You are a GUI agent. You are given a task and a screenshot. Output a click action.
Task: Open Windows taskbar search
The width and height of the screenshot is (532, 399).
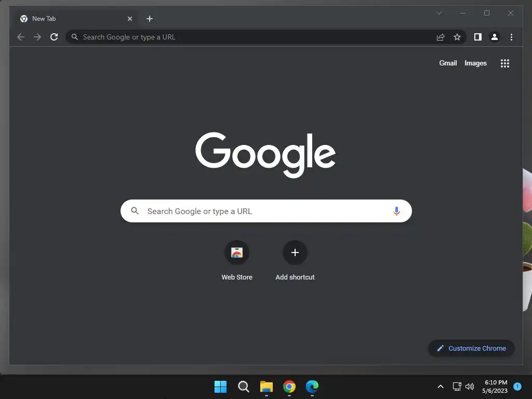click(243, 387)
